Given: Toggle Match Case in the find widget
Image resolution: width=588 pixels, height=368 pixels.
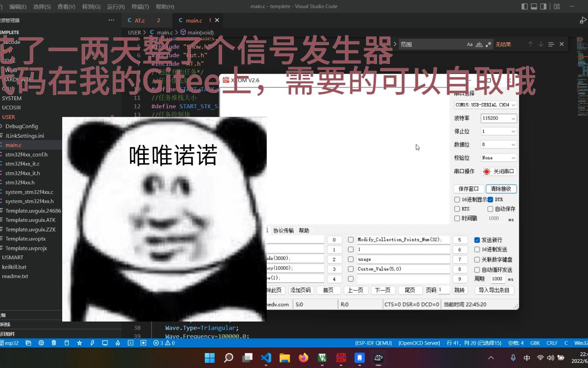Looking at the screenshot, I should tap(470, 44).
